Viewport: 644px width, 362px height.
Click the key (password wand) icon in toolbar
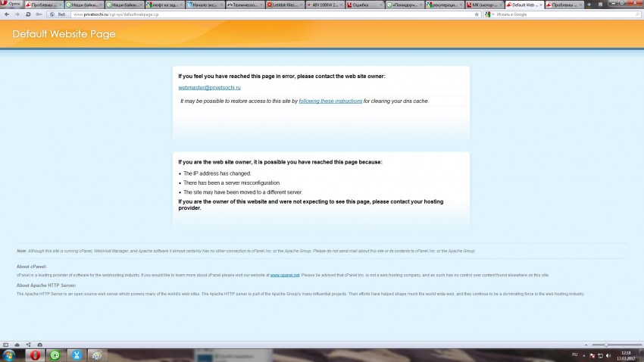39,14
